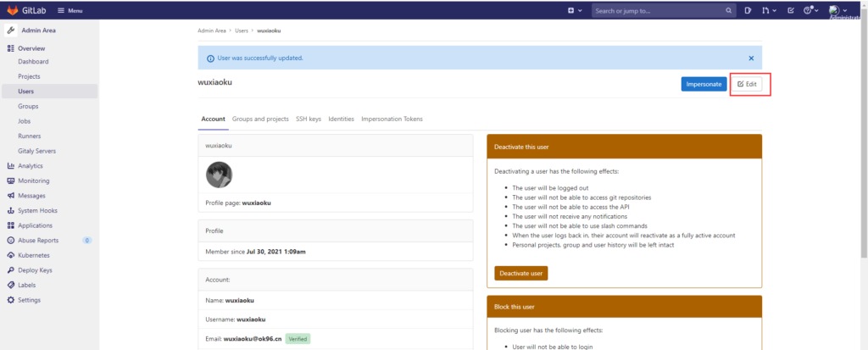Click the wuxiaoku profile avatar image

220,175
